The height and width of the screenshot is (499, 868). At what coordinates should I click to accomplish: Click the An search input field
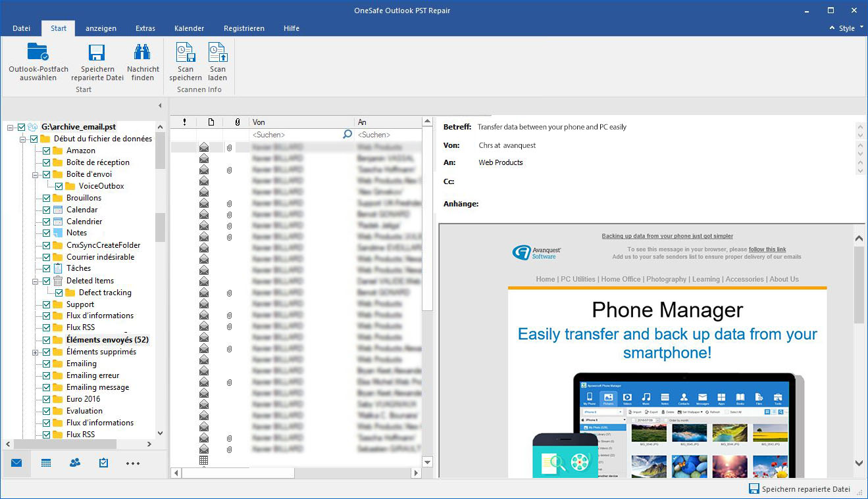[x=388, y=134]
